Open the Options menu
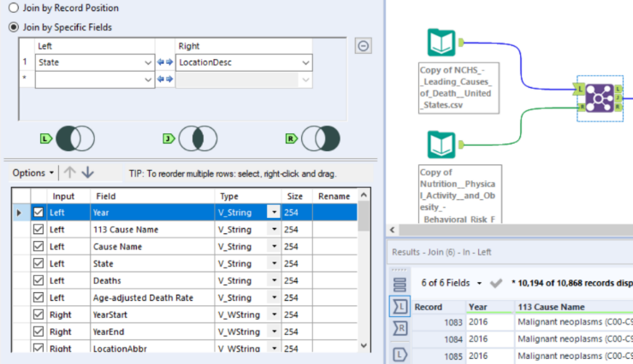The image size is (633, 364). point(32,173)
